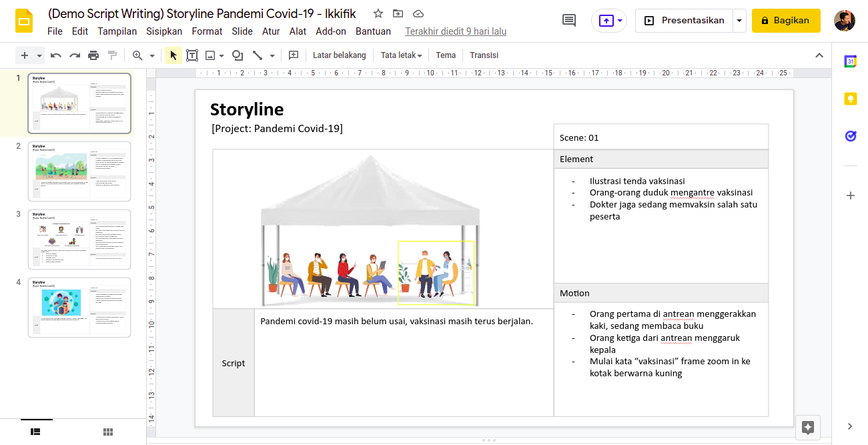
Task: Open the 'Terakhir diedit 9 hari lalu' link
Action: click(x=456, y=31)
